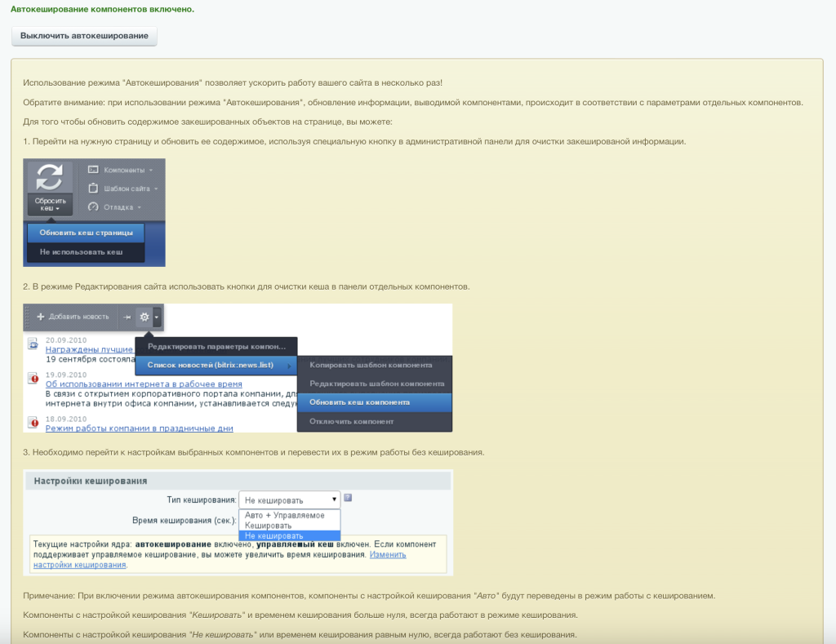The height and width of the screenshot is (644, 836).
Task: Choose Копировать шаблон компонента in the submenu
Action: tap(374, 365)
